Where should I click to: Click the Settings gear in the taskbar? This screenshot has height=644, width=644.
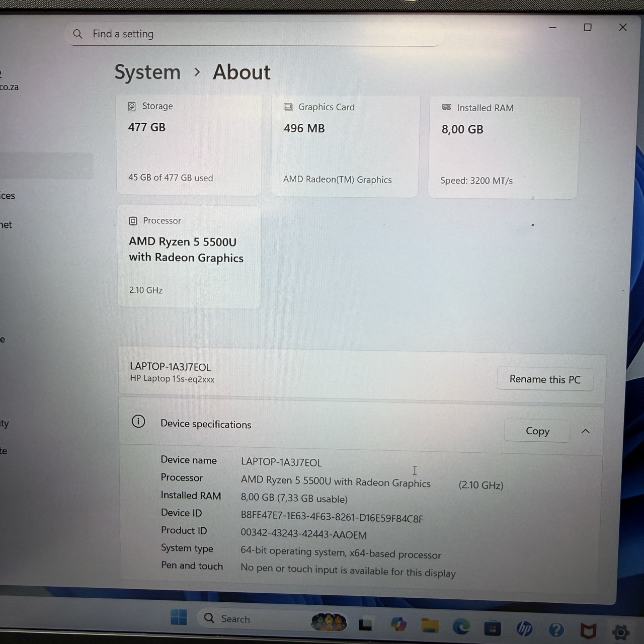click(620, 632)
